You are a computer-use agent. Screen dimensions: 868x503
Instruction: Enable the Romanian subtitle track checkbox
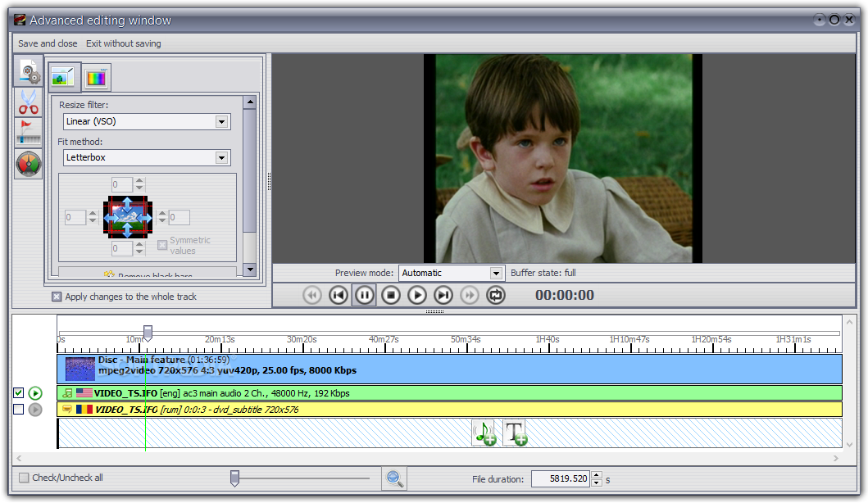(18, 410)
